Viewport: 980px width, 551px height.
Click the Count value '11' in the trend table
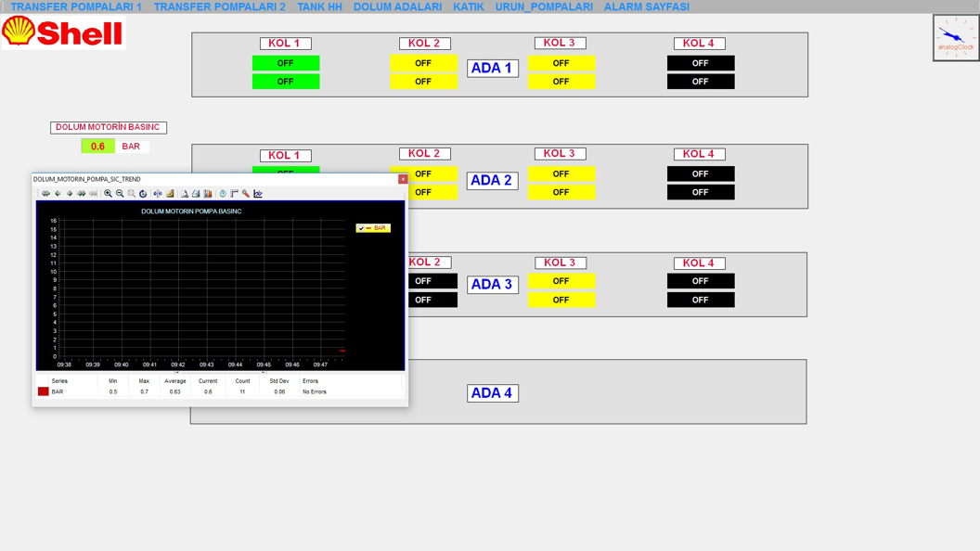tap(242, 391)
